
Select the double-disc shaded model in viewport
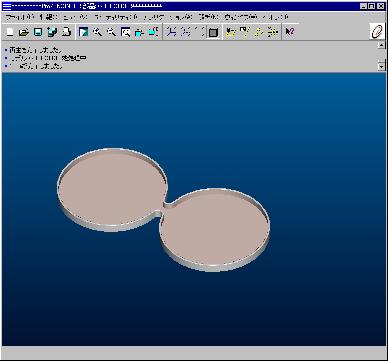click(x=163, y=209)
